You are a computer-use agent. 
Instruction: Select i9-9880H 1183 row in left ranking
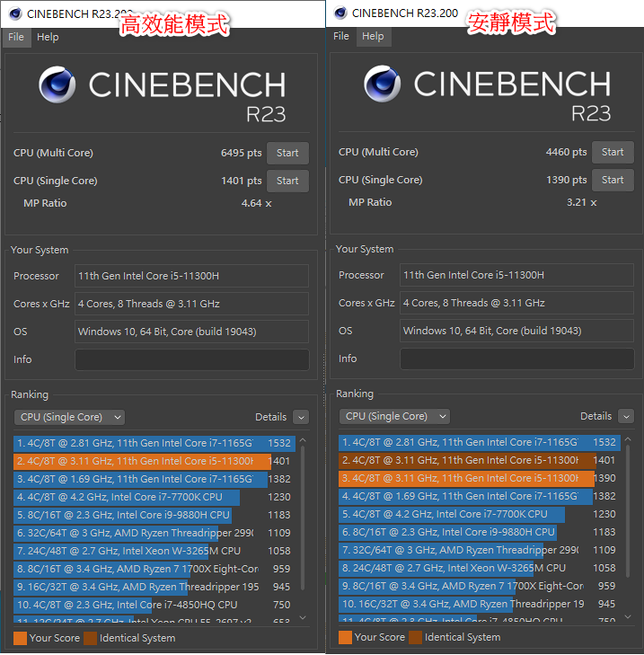click(x=154, y=515)
